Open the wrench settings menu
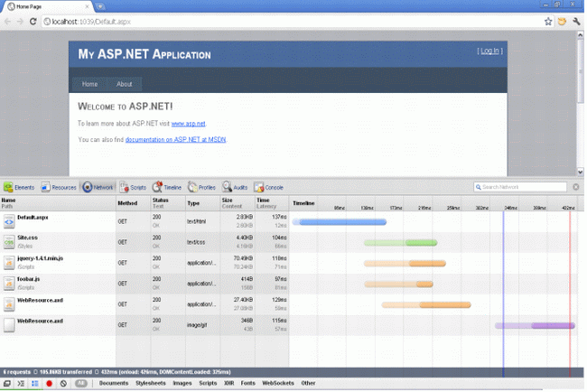The height and width of the screenshot is (392, 587). pos(576,22)
